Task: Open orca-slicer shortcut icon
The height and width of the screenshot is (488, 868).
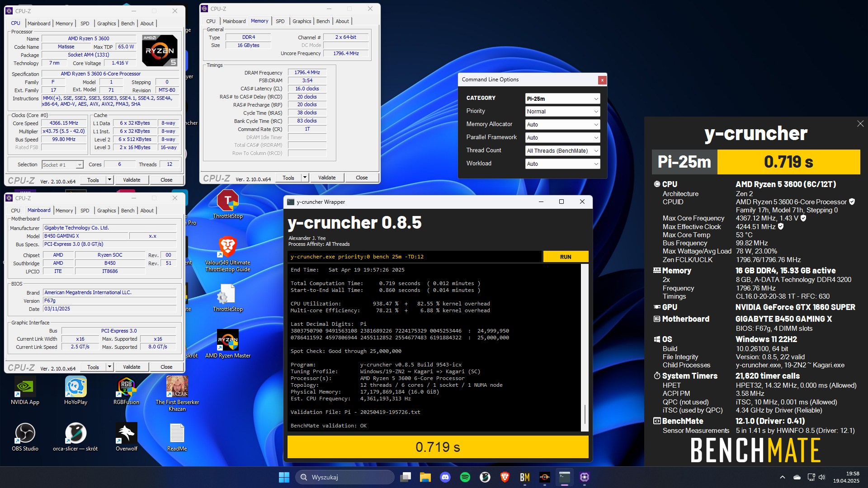Action: [75, 437]
